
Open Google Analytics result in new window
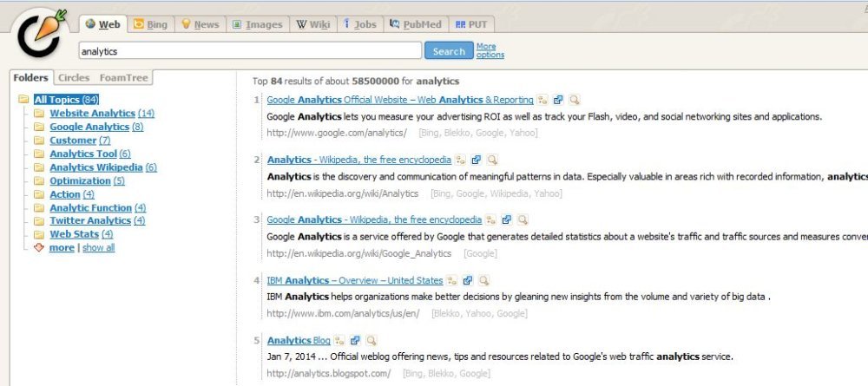coord(508,220)
